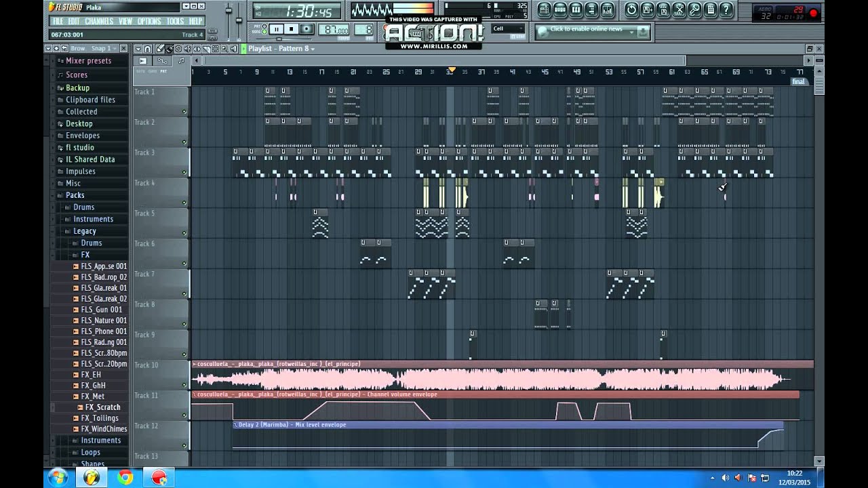Open the help question mark icon

pos(726,9)
